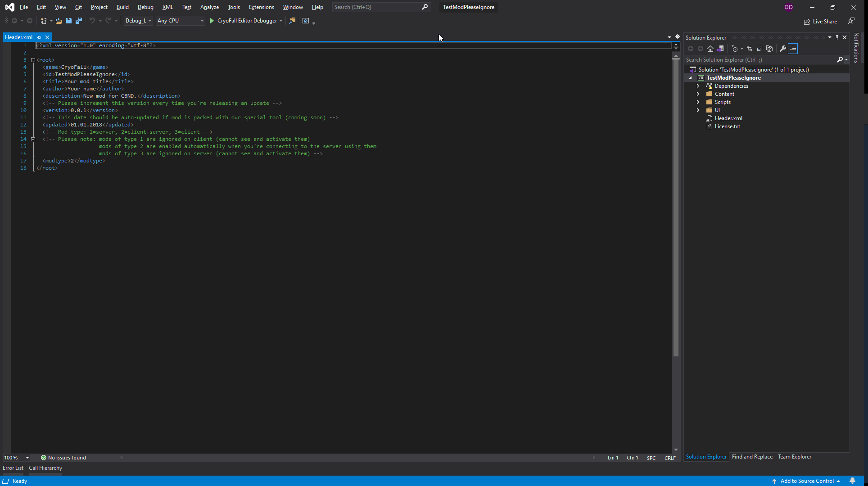Toggle Preview Selected Items button
868x486 pixels.
click(793, 49)
